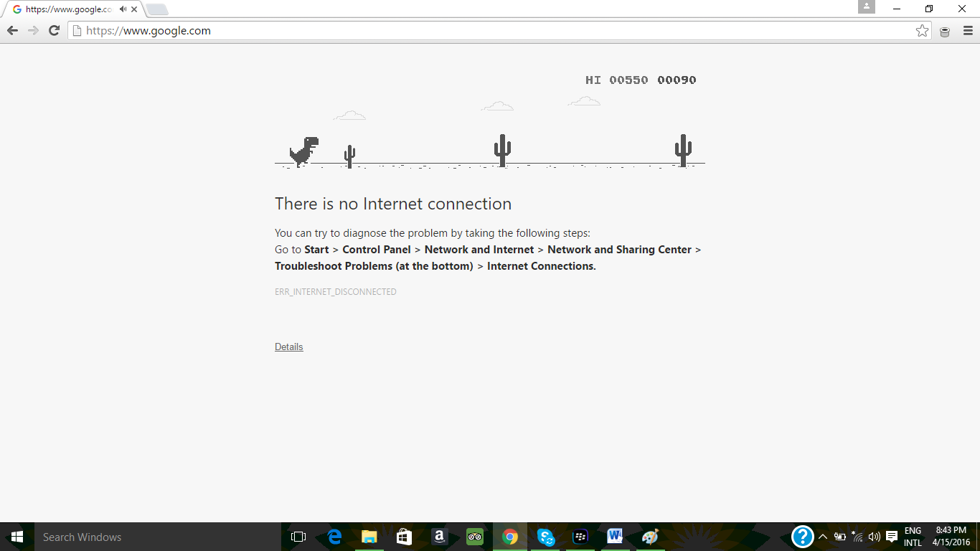The height and width of the screenshot is (551, 980).
Task: Open the BlackBerry app on the taskbar
Action: tap(580, 537)
